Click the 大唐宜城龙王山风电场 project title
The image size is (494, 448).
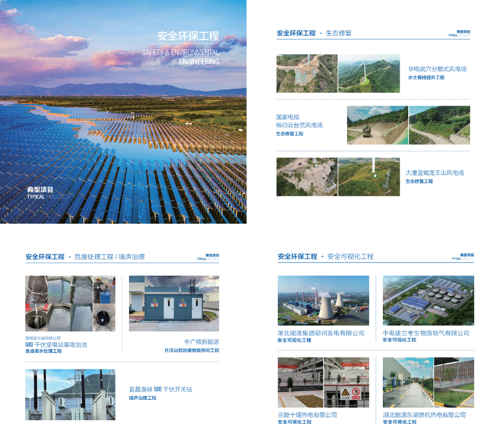click(x=435, y=173)
